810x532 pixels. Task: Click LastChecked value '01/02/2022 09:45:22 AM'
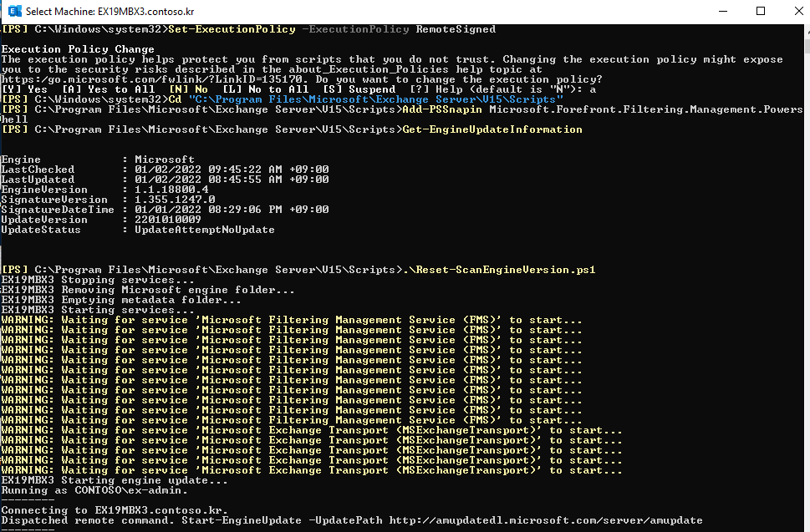(x=209, y=170)
